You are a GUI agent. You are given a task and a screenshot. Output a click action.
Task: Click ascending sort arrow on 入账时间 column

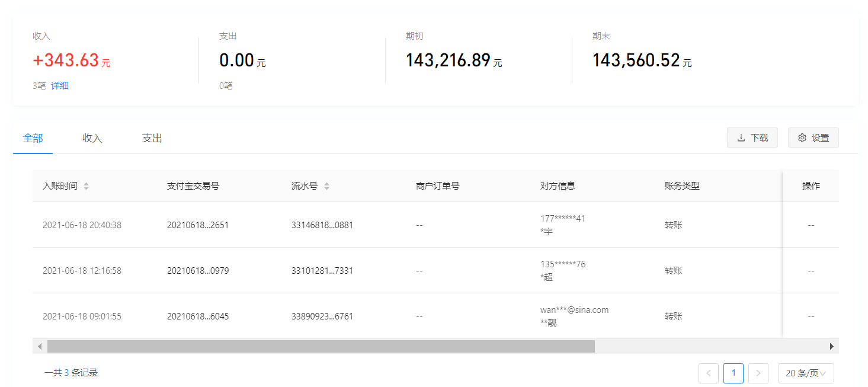87,183
